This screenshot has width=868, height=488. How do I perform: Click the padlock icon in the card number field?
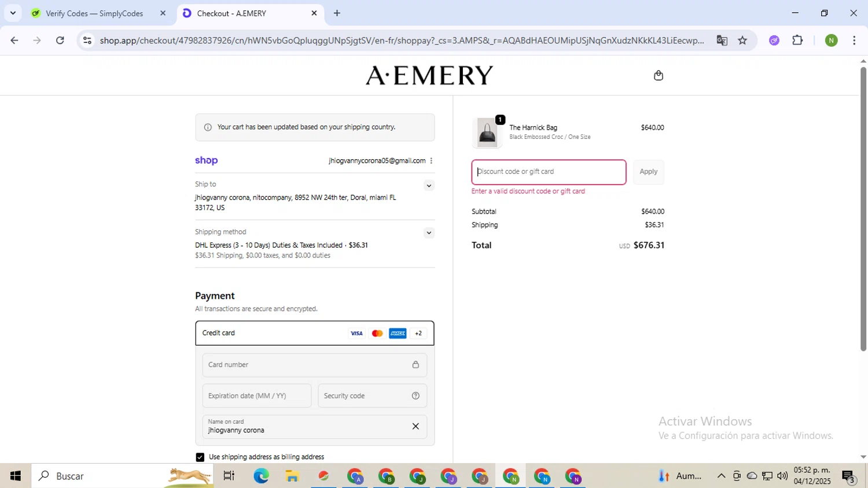415,365
